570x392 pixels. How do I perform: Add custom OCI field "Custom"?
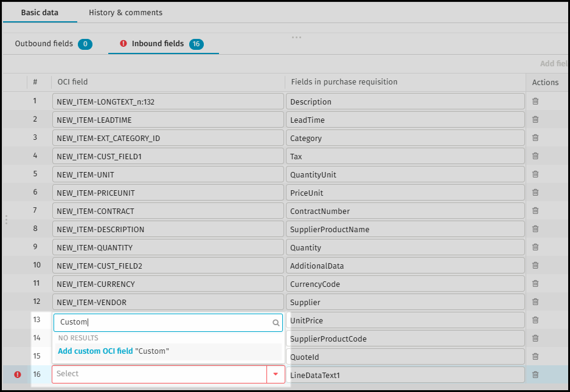(x=169, y=351)
